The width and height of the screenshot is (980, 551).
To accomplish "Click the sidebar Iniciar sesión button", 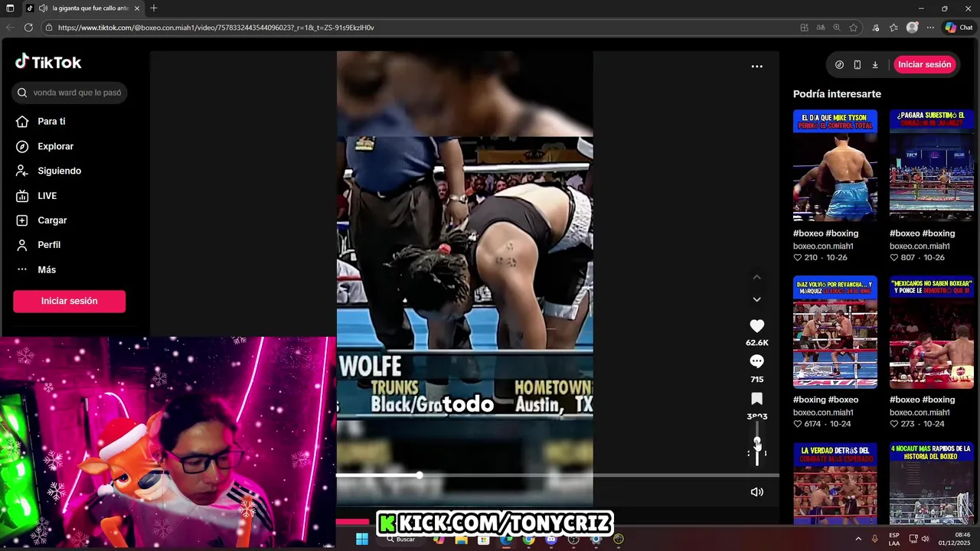I will coord(69,302).
